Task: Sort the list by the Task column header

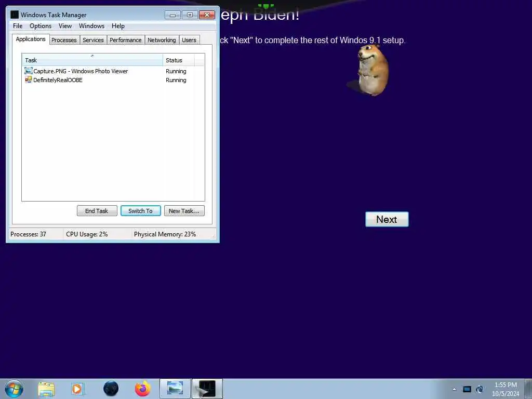Action: [x=92, y=60]
